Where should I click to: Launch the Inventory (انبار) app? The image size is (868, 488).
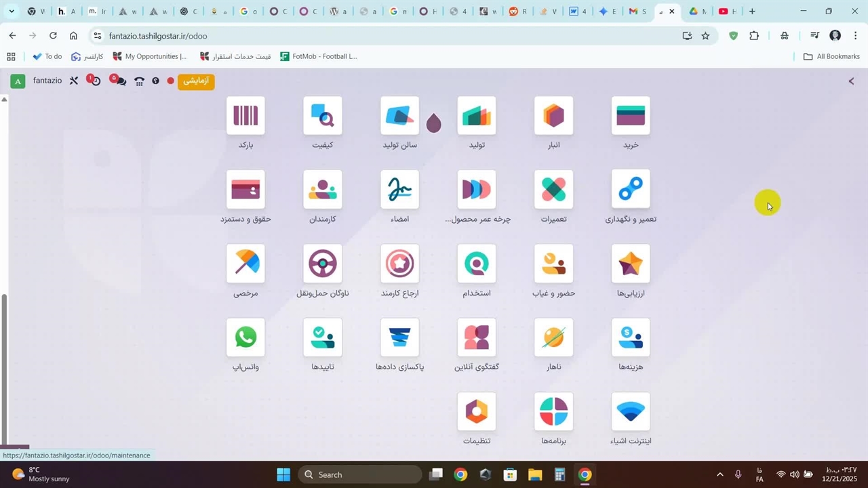[553, 116]
